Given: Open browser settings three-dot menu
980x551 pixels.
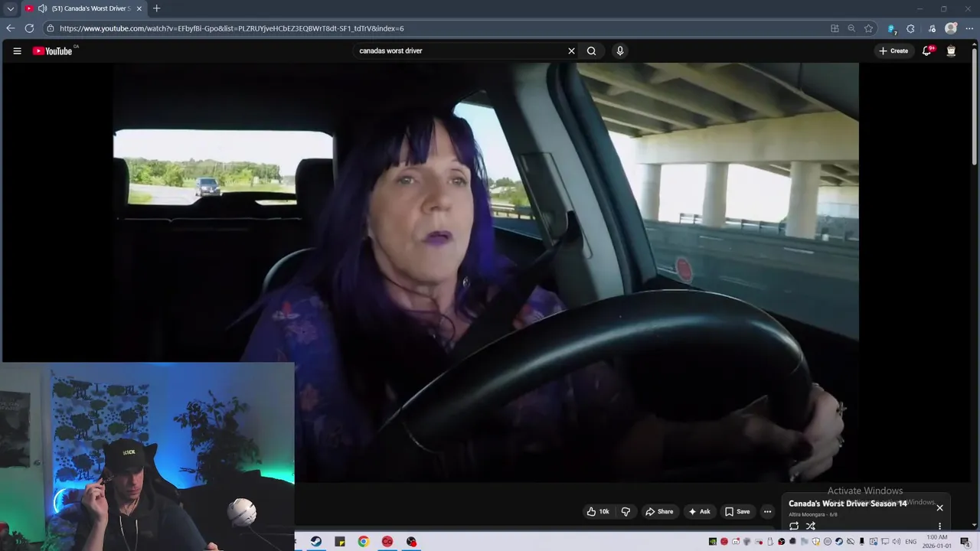Looking at the screenshot, I should point(969,28).
